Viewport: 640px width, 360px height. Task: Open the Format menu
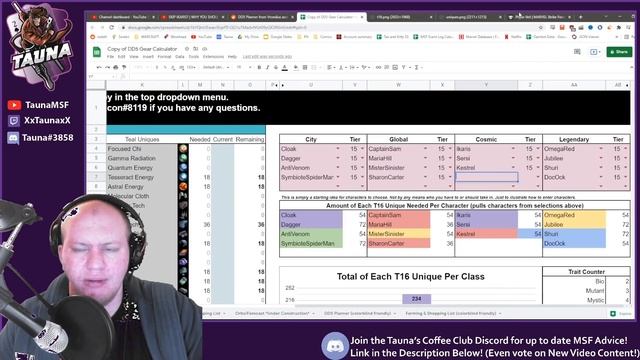coord(164,57)
